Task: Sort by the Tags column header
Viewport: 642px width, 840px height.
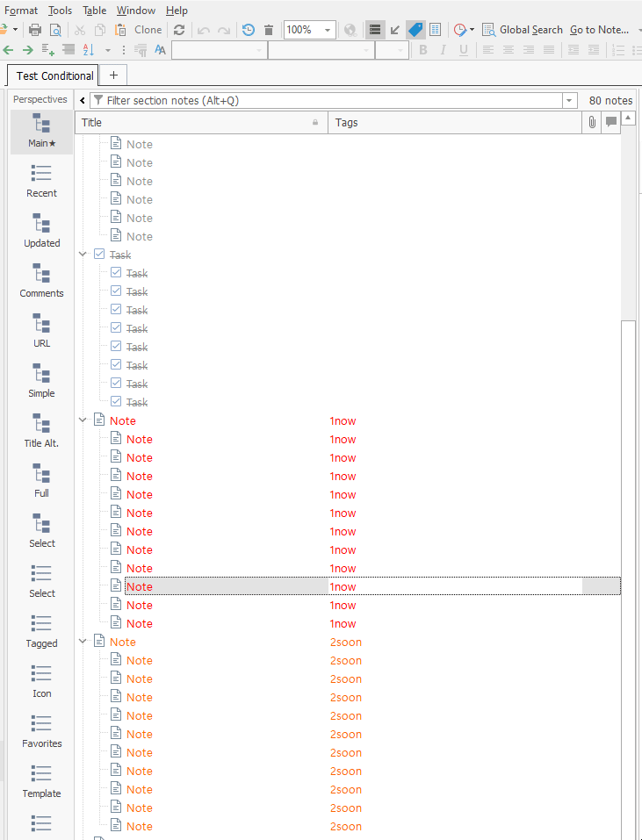Action: tap(455, 122)
